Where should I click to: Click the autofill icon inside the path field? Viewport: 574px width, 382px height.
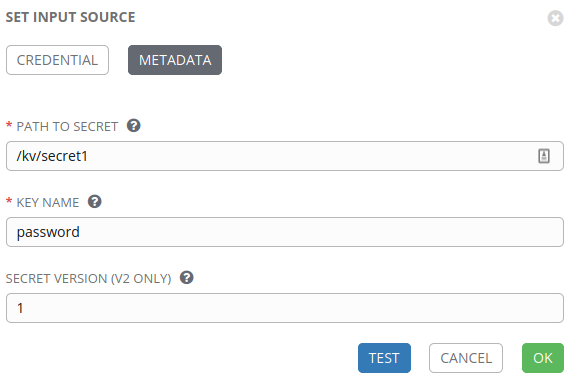coord(544,156)
